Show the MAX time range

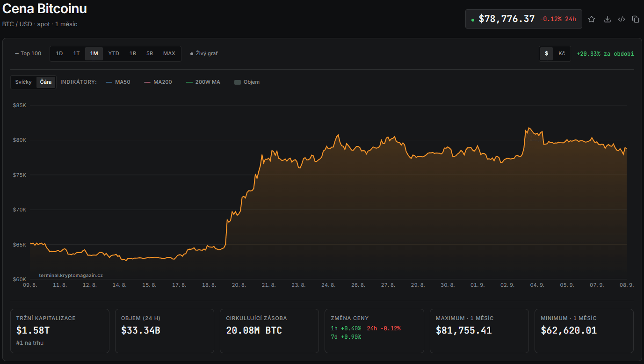[169, 53]
